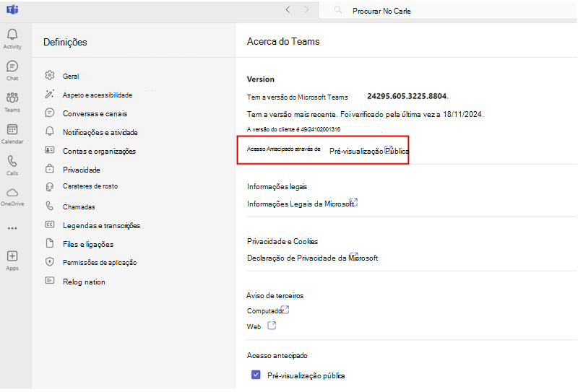The width and height of the screenshot is (578, 392).
Task: Click the Informações legais heading
Action: (277, 186)
